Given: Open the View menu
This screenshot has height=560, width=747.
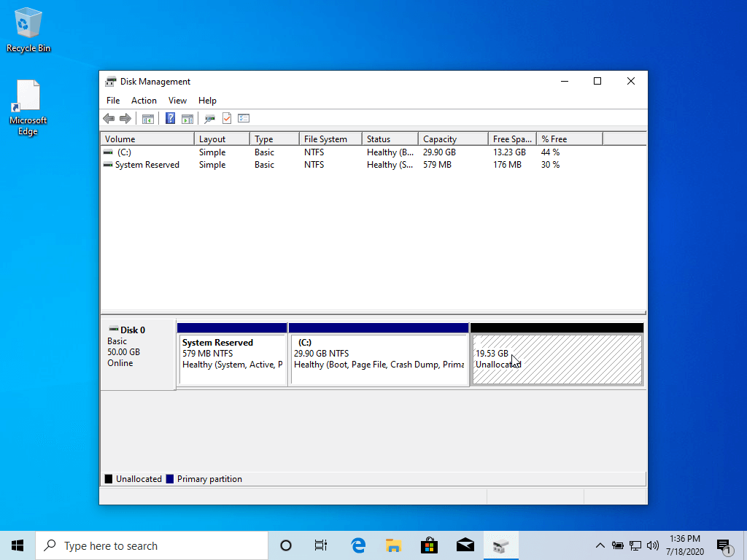Looking at the screenshot, I should point(177,101).
